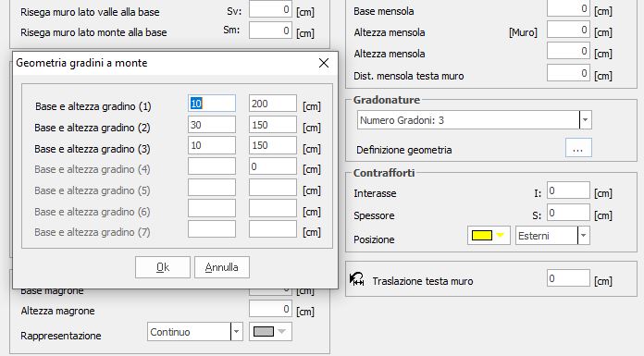Click the base field of gradino (3)
Viewport: 644px width, 356px height.
(212, 145)
